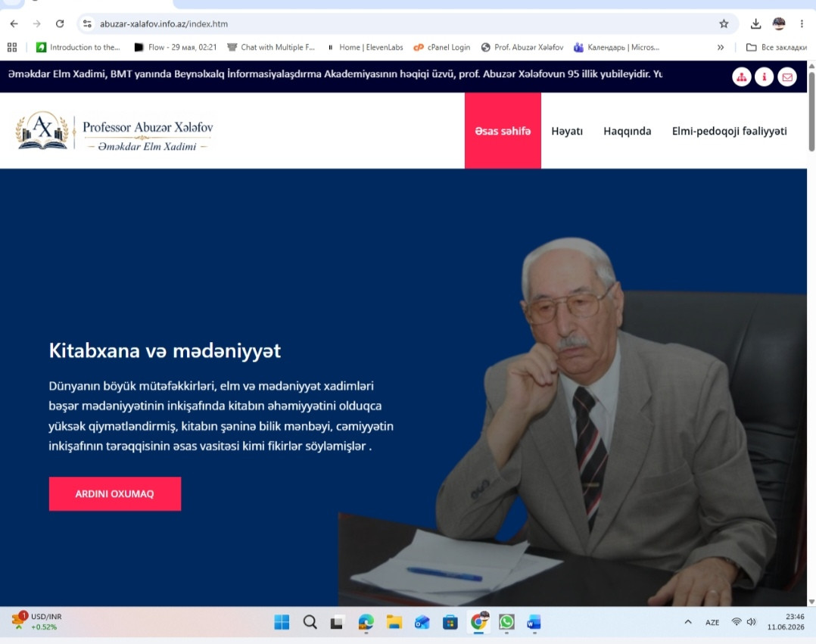Open 'Все закладки' bookmarks folder
This screenshot has width=816, height=644.
777,48
